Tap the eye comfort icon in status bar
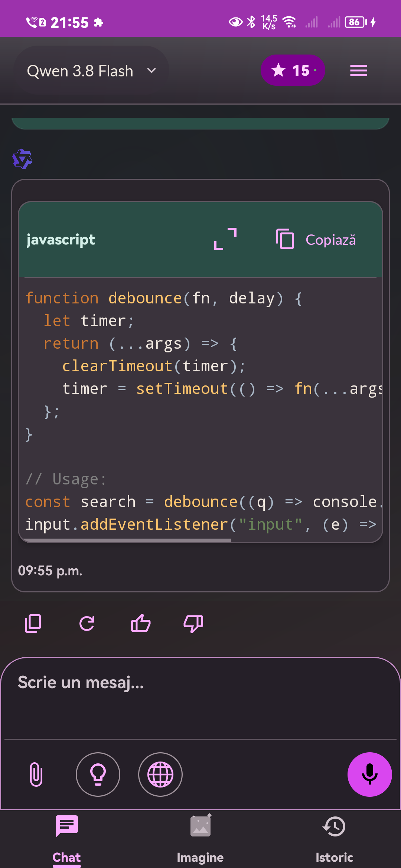This screenshot has height=868, width=401. pyautogui.click(x=235, y=22)
